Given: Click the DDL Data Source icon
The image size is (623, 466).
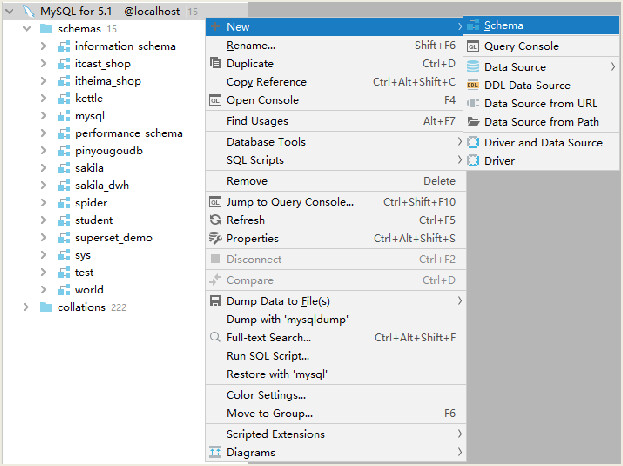Looking at the screenshot, I should 473,85.
